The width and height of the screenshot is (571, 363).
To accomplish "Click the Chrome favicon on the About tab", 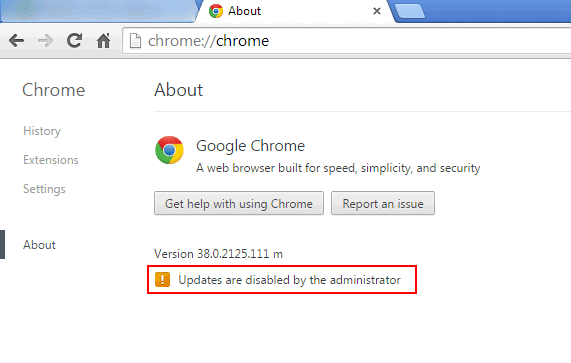I will click(216, 11).
